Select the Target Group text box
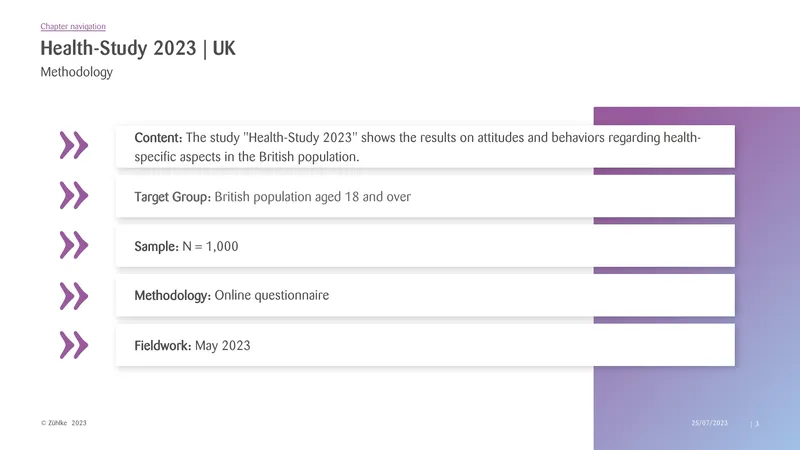The width and height of the screenshot is (800, 450). coord(425,196)
